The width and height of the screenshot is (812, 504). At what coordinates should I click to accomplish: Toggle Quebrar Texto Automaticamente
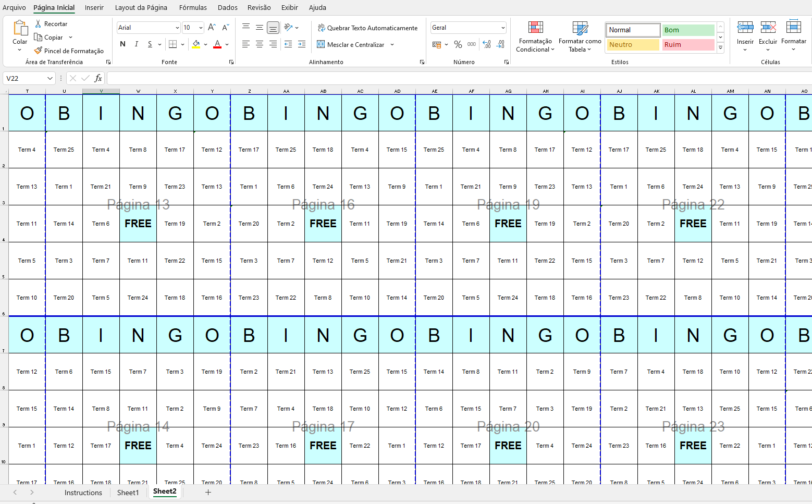(x=367, y=28)
